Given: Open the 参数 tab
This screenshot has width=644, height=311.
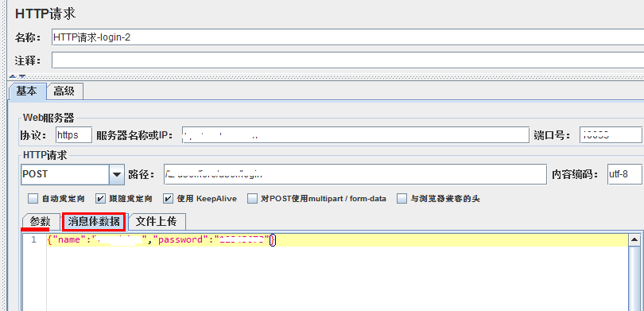Looking at the screenshot, I should (x=41, y=222).
